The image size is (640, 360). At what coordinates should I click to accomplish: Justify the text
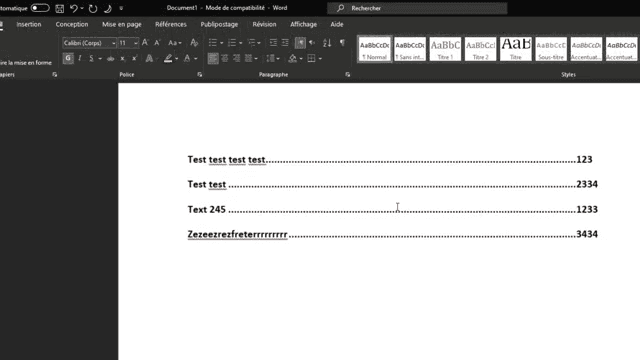pyautogui.click(x=248, y=58)
